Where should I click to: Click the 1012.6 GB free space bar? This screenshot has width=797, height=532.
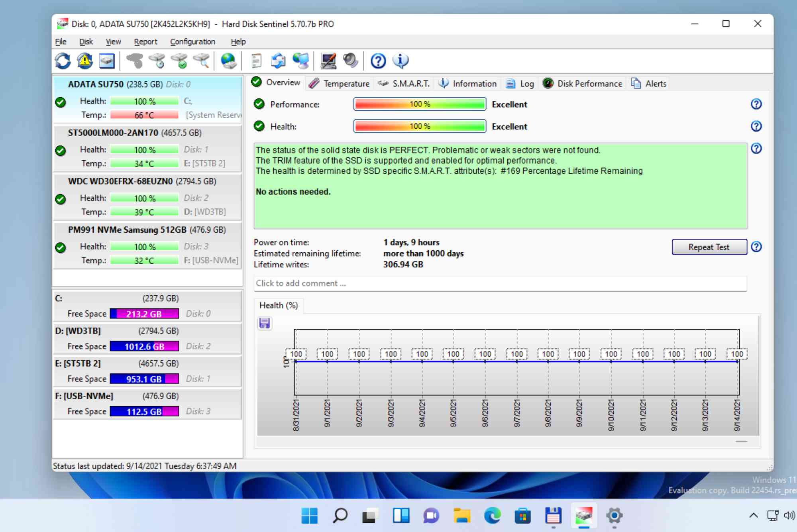pos(144,347)
